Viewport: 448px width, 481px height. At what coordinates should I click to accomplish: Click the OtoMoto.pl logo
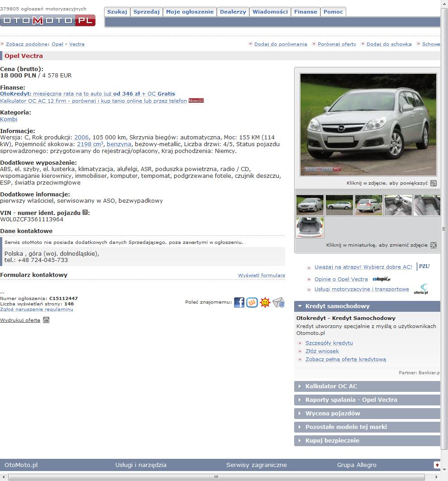[x=48, y=20]
